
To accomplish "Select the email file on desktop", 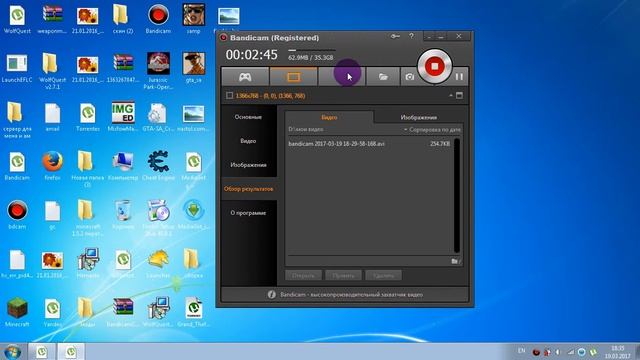I will (x=52, y=118).
